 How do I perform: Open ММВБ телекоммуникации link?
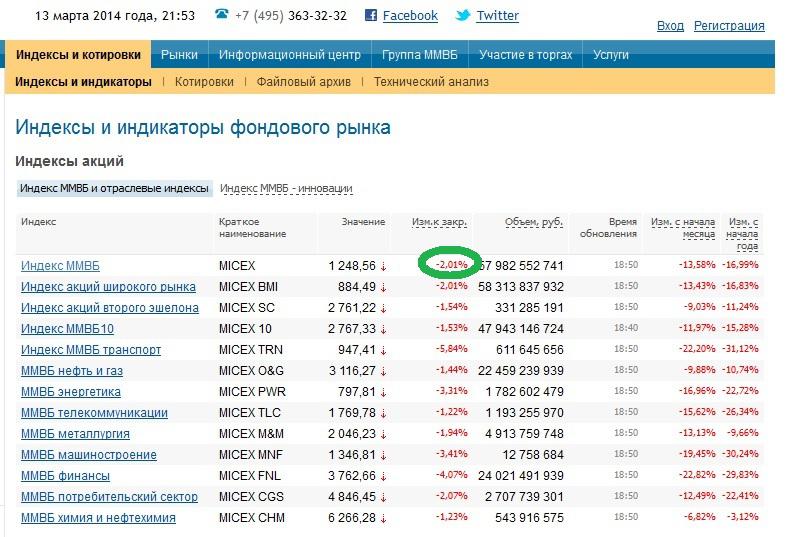point(94,413)
